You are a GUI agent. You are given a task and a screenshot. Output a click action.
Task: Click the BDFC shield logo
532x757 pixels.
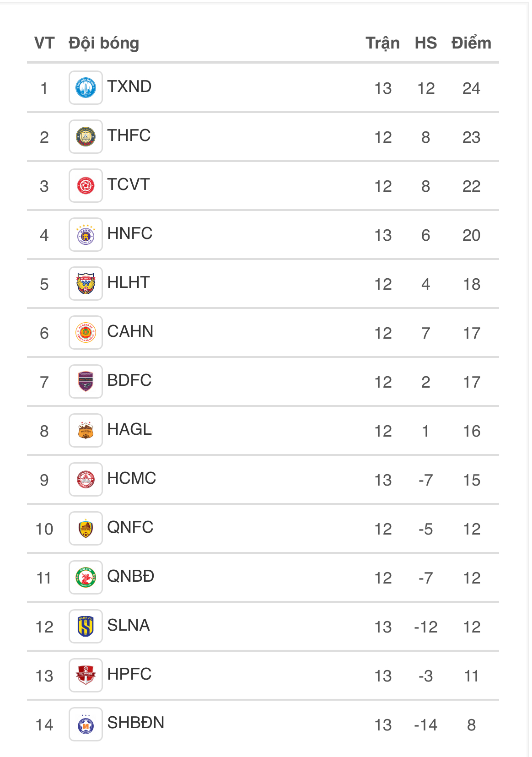tap(86, 382)
